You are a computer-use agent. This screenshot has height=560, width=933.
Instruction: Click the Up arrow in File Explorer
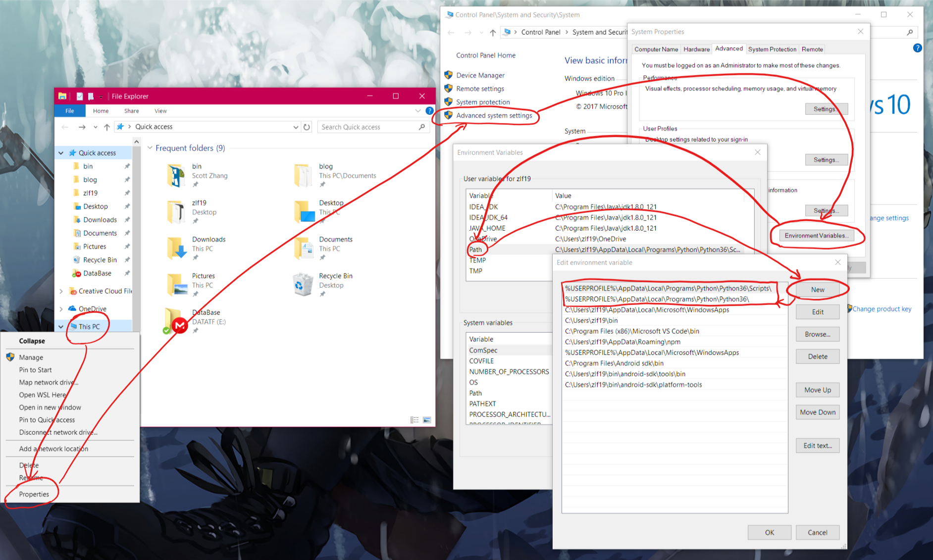(x=107, y=127)
